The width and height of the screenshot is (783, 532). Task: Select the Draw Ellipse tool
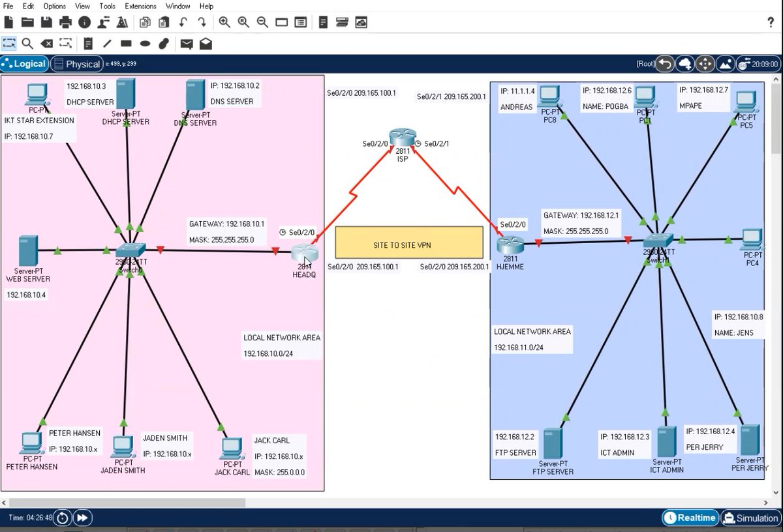coord(144,43)
